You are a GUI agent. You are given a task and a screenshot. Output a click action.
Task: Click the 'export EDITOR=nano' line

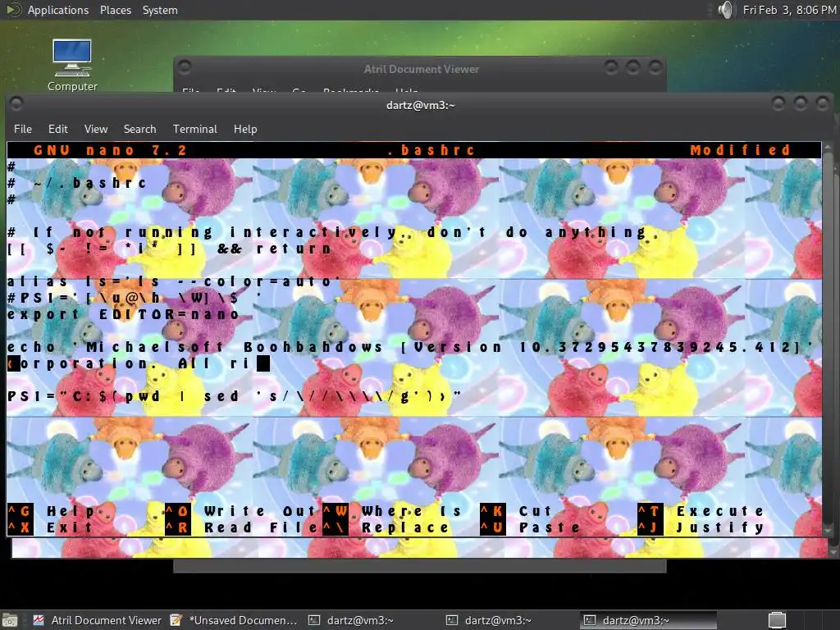tap(123, 314)
